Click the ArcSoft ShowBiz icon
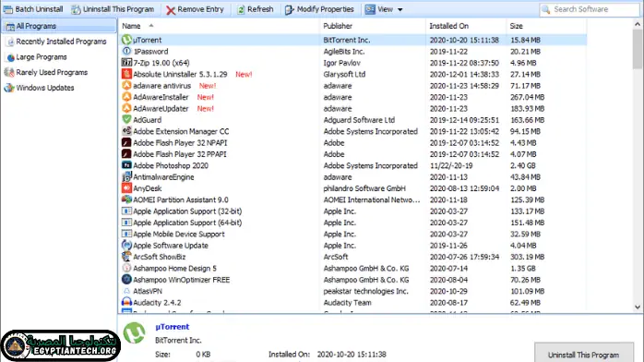644x362 pixels. point(126,257)
